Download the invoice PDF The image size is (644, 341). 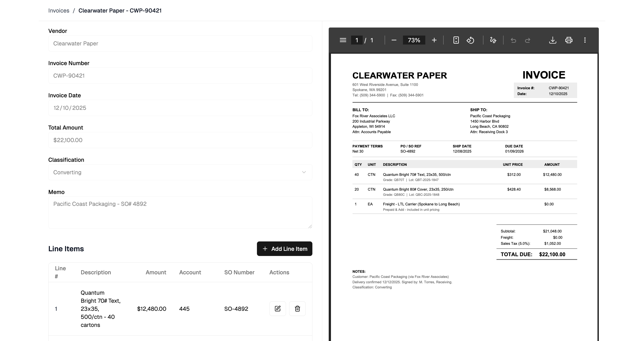click(x=553, y=40)
